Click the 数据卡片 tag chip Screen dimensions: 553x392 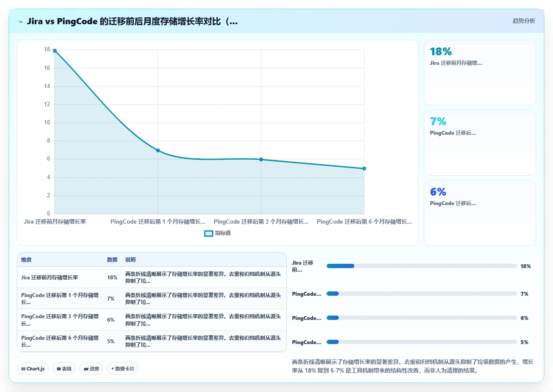pos(123,369)
